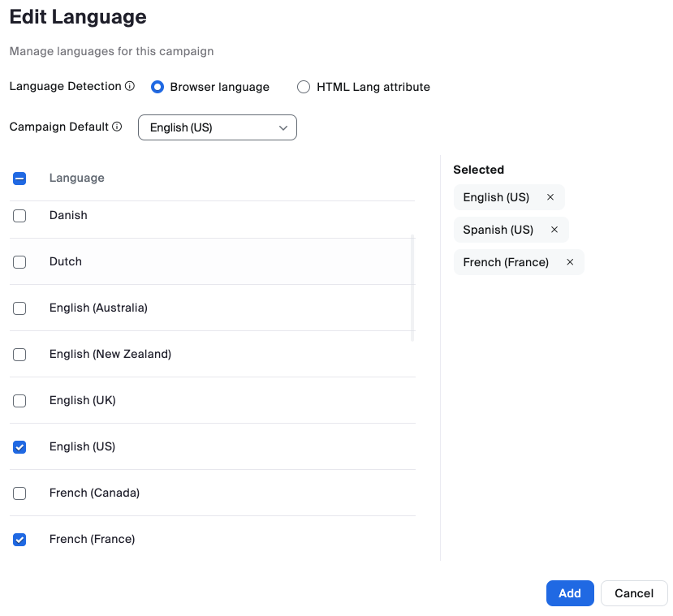The height and width of the screenshot is (616, 673).
Task: Choose the HTML Lang attribute radio button
Action: pyautogui.click(x=304, y=87)
